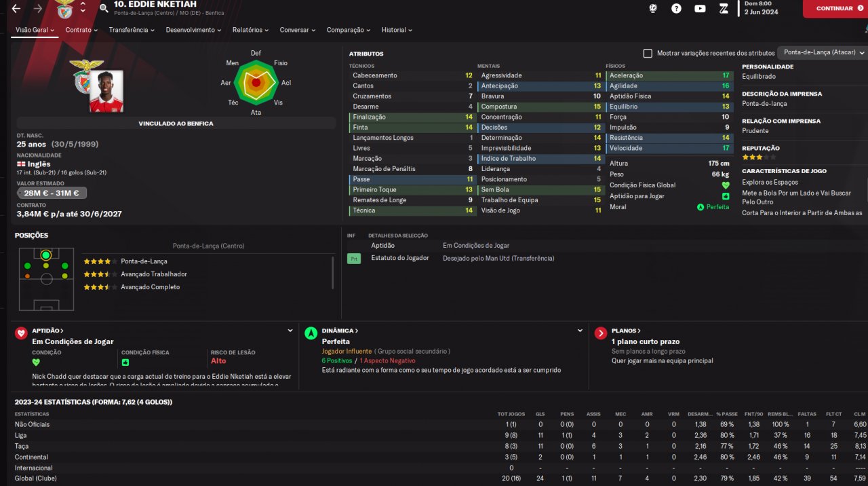Open the Historial tab
The image size is (868, 486).
click(397, 30)
